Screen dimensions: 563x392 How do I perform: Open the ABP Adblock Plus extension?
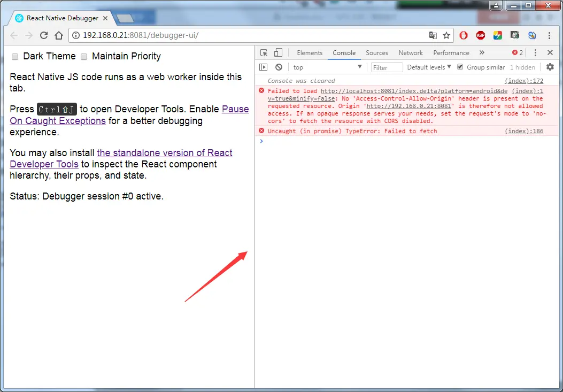481,35
